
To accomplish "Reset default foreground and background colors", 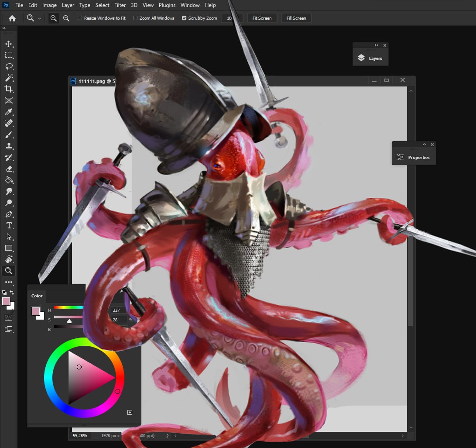I will (x=4, y=293).
